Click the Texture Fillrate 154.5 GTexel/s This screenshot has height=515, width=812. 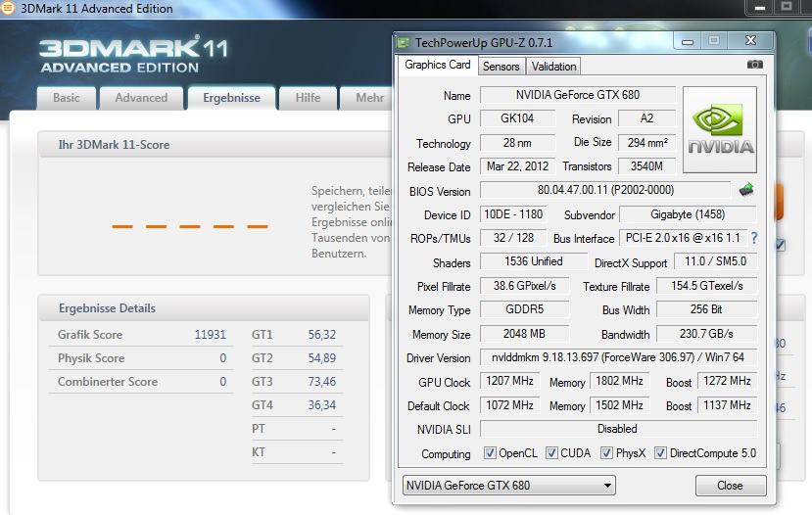click(x=707, y=286)
